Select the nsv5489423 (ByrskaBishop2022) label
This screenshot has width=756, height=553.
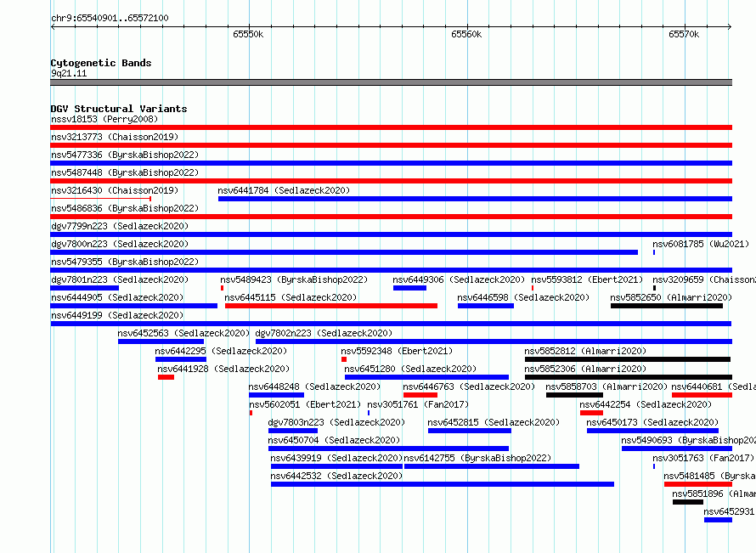(294, 279)
